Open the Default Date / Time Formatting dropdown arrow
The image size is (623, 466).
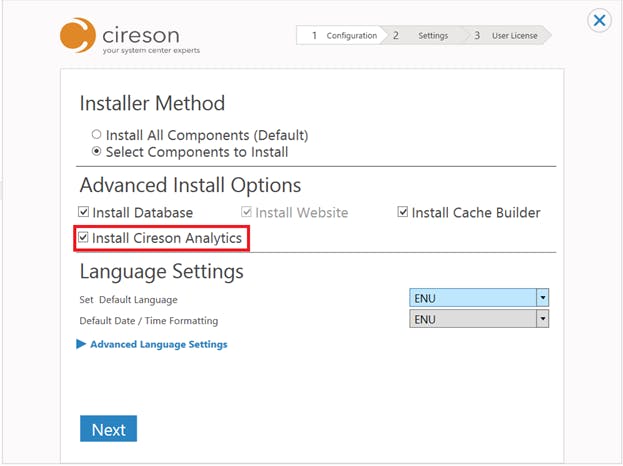click(x=543, y=319)
